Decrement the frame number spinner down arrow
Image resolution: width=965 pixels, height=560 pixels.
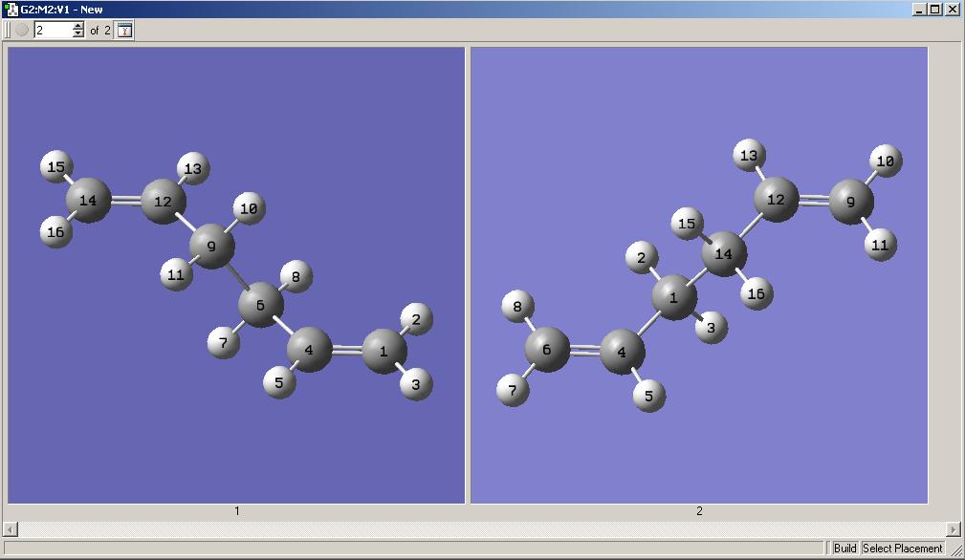click(78, 33)
